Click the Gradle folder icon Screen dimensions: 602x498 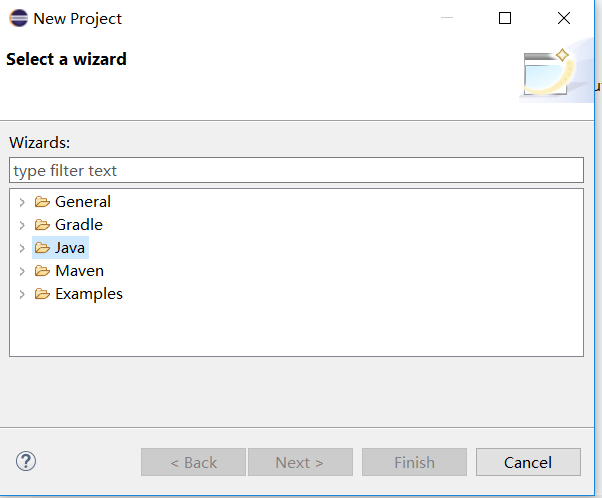tap(42, 225)
